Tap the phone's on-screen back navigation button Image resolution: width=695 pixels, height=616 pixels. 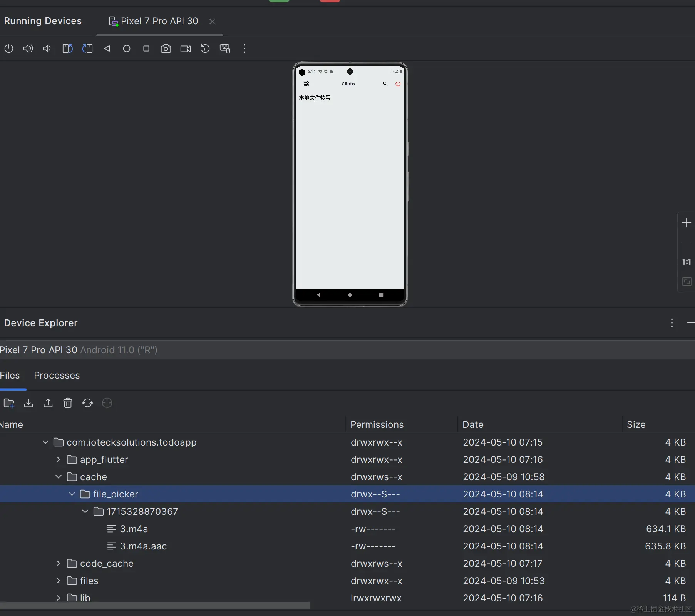point(318,295)
